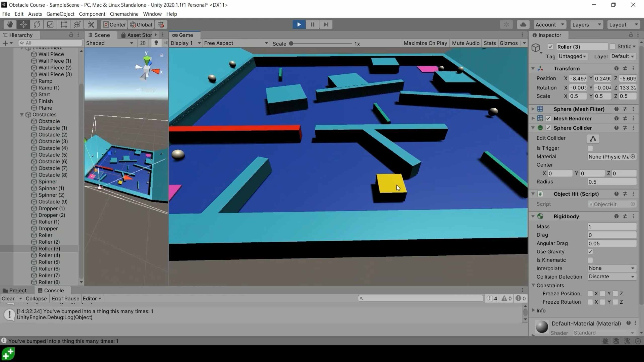This screenshot has height=362, width=644.
Task: Click the Play button to start game
Action: click(x=299, y=24)
